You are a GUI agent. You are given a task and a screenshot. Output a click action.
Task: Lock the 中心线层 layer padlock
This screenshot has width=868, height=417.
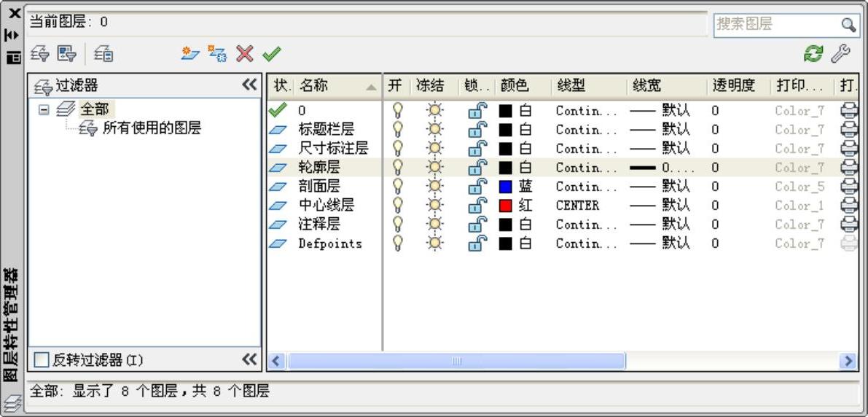point(477,206)
